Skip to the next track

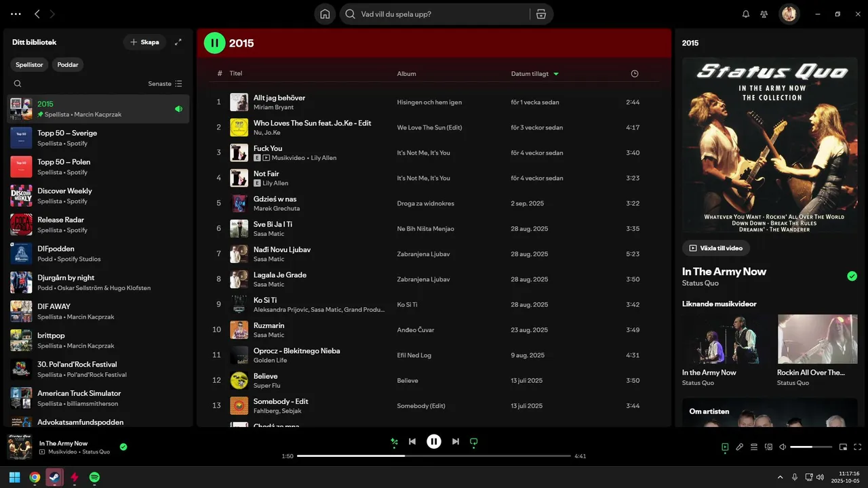coord(456,442)
